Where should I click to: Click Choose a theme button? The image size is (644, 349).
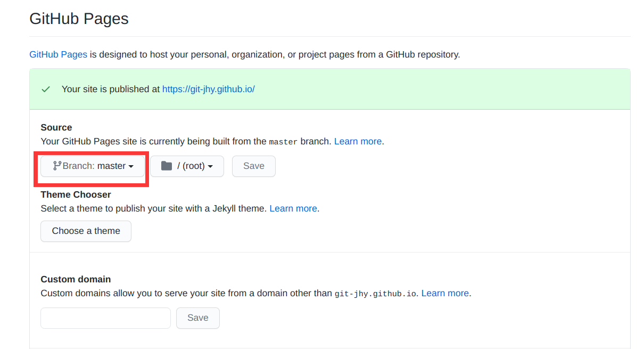86,231
